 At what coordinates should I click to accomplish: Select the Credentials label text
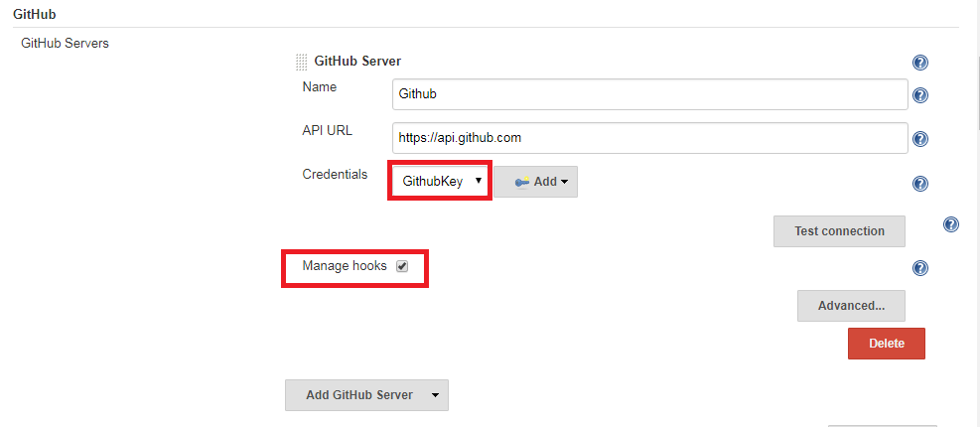click(335, 175)
